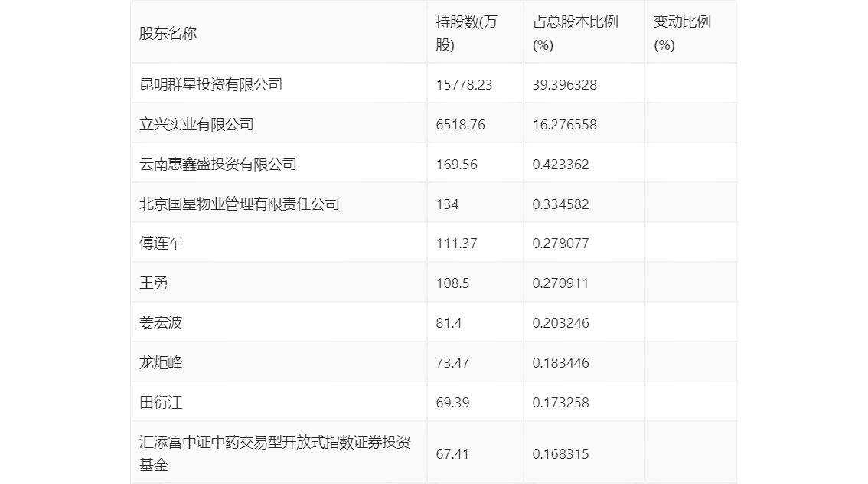
Task: Click percentage 16.276558
Action: point(565,125)
